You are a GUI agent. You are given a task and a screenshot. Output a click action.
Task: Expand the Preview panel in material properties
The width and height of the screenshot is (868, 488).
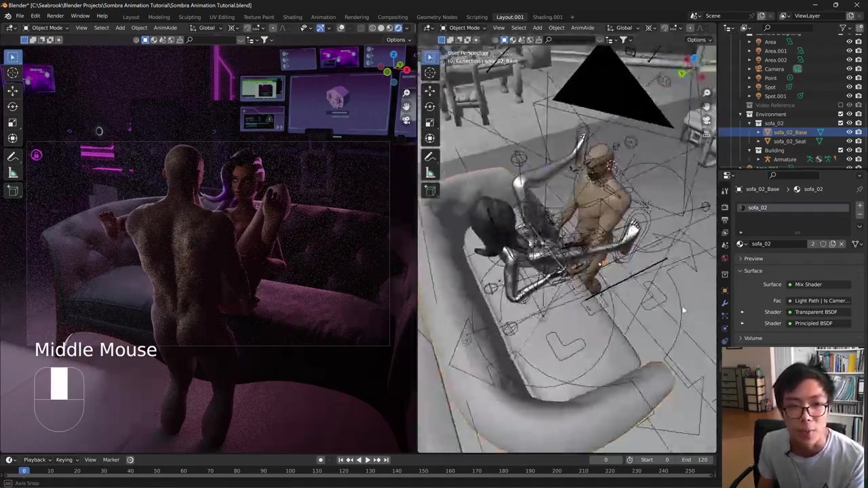(x=753, y=258)
